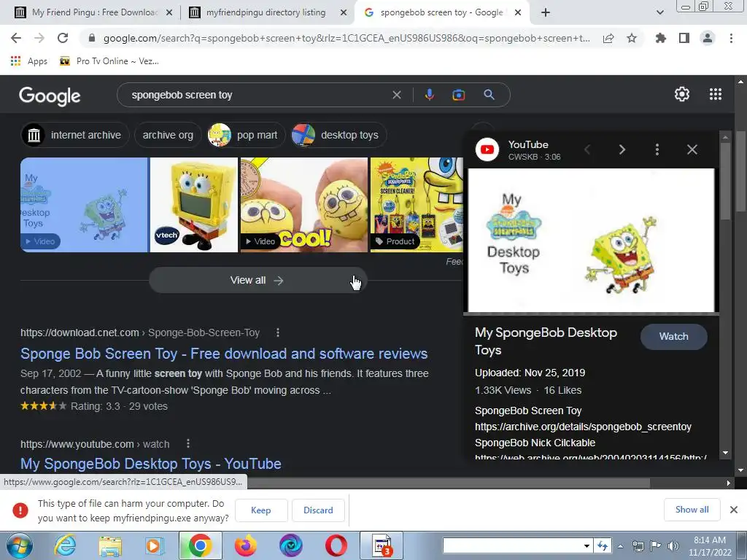Bookmark this page with the star icon
Viewport: 747px width, 560px height.
pos(631,38)
